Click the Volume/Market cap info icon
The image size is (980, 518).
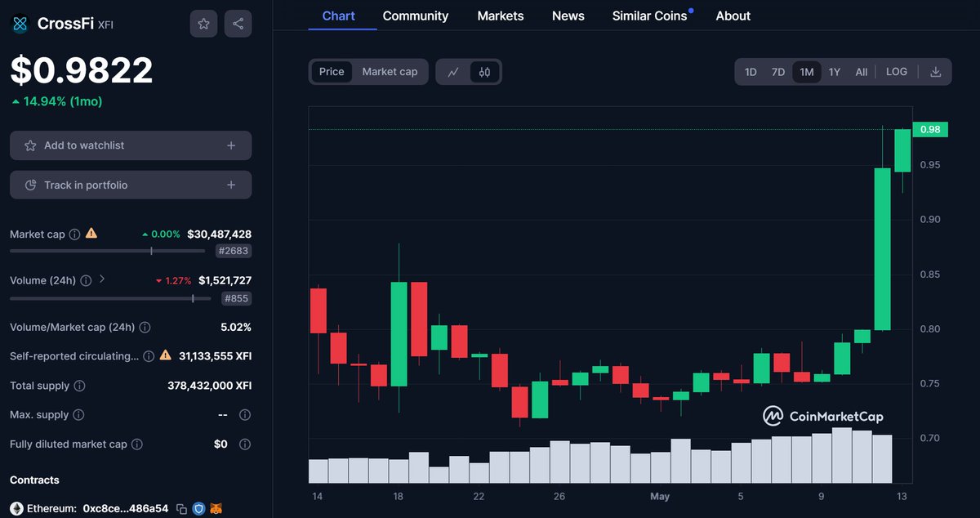pos(145,328)
